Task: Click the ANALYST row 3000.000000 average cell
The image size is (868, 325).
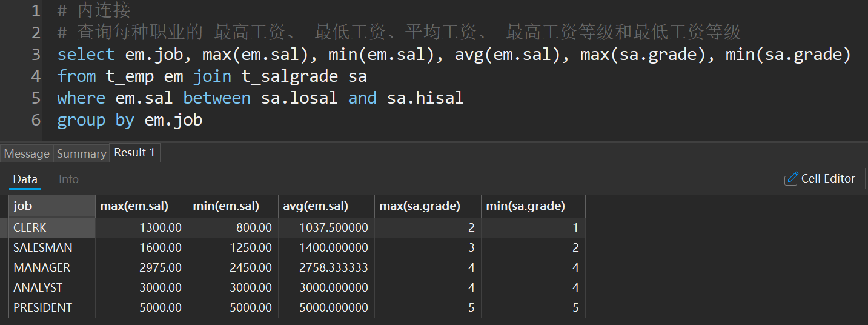Action: [x=326, y=287]
